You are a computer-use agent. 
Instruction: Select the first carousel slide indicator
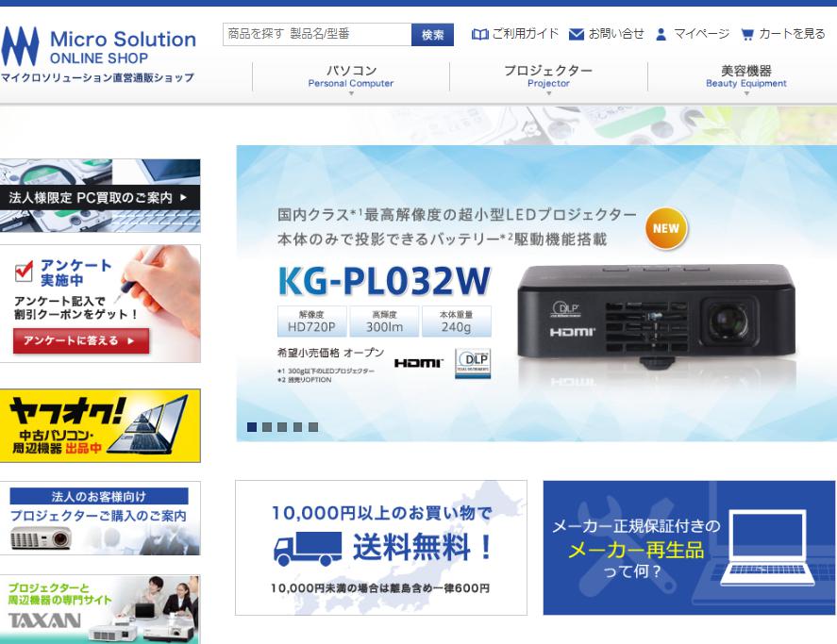252,427
